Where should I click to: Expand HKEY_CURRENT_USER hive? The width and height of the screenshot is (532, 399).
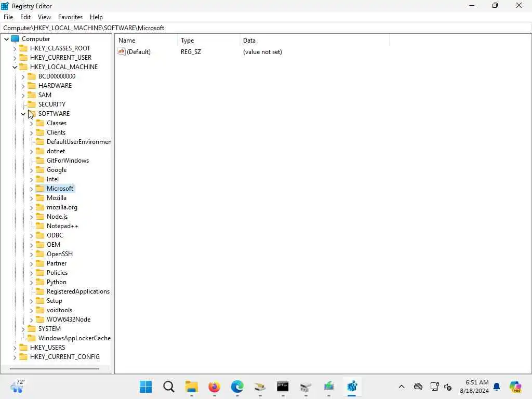tap(15, 58)
